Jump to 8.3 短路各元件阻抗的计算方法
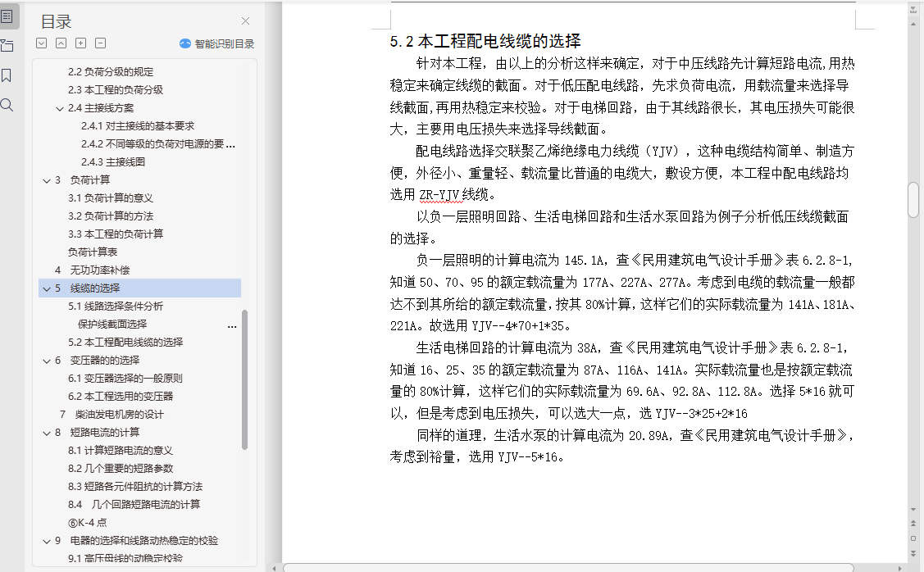Image resolution: width=924 pixels, height=572 pixels. [x=135, y=487]
